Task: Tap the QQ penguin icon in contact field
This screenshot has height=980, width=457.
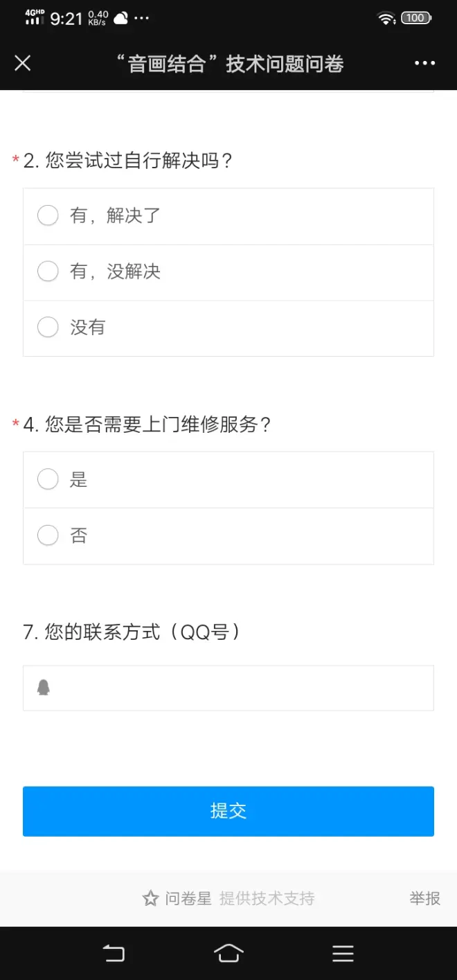Action: coord(44,688)
